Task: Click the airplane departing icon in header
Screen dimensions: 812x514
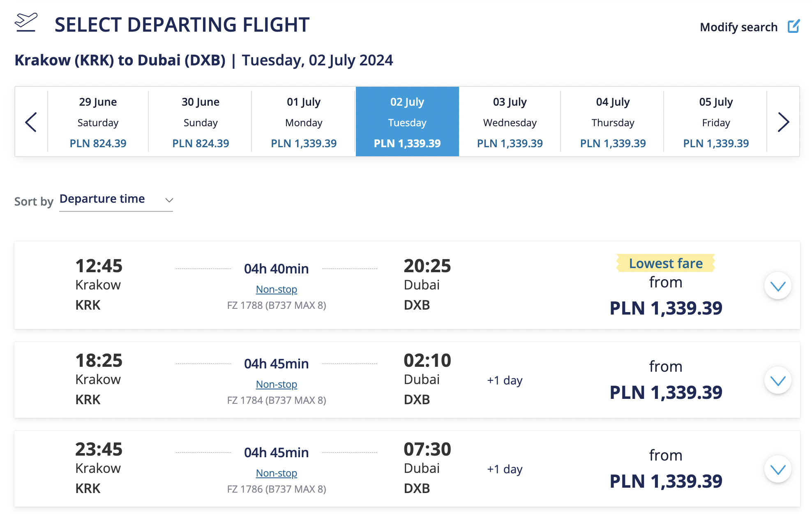Action: [26, 22]
